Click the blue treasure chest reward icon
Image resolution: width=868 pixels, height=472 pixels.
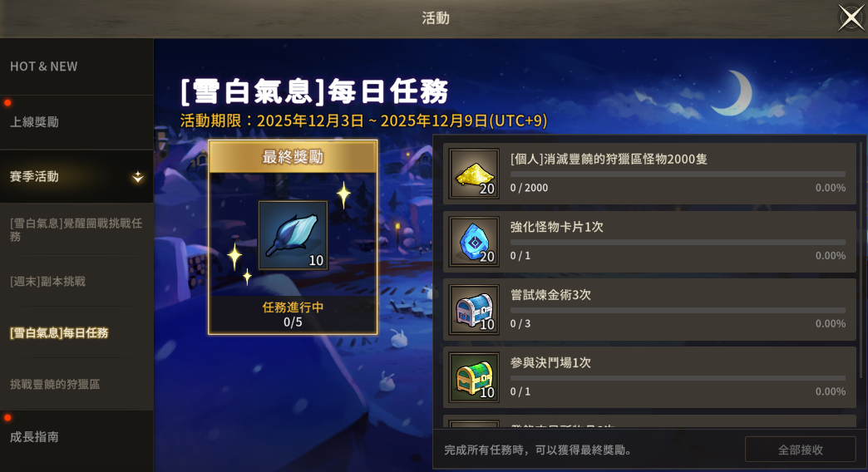[x=474, y=310]
